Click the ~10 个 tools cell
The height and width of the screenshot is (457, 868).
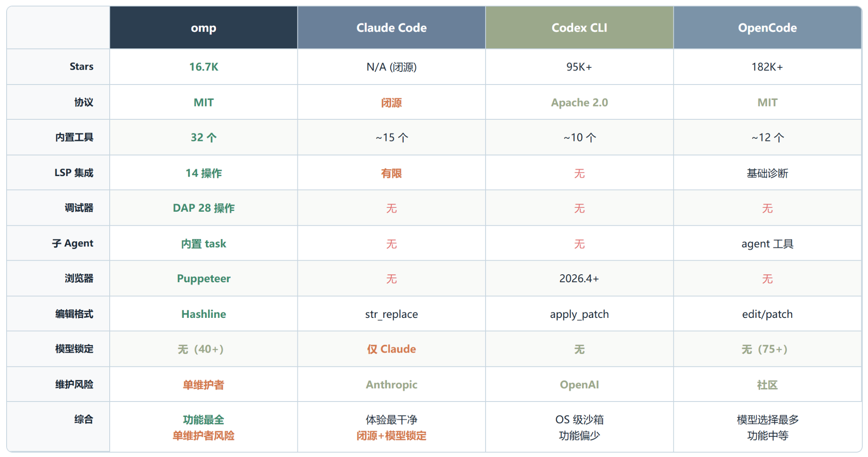(x=579, y=137)
